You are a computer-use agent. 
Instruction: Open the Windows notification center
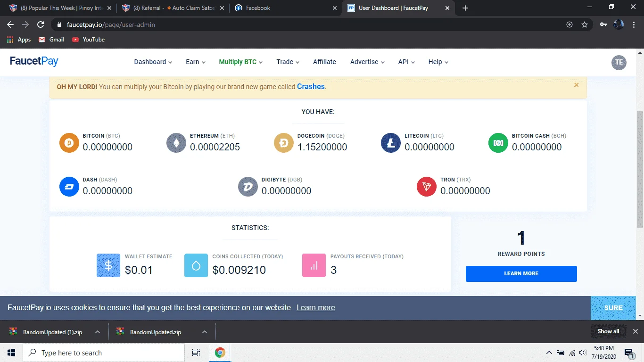[x=628, y=353]
